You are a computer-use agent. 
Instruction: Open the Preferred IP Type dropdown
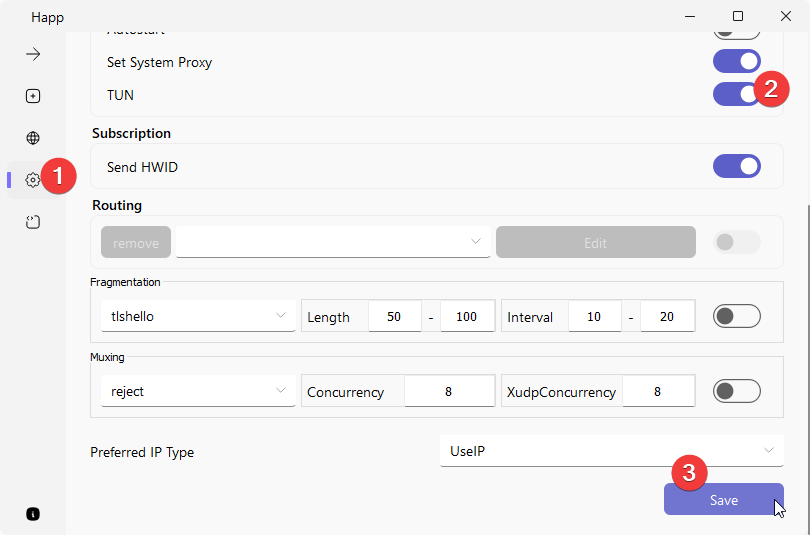[x=610, y=451]
